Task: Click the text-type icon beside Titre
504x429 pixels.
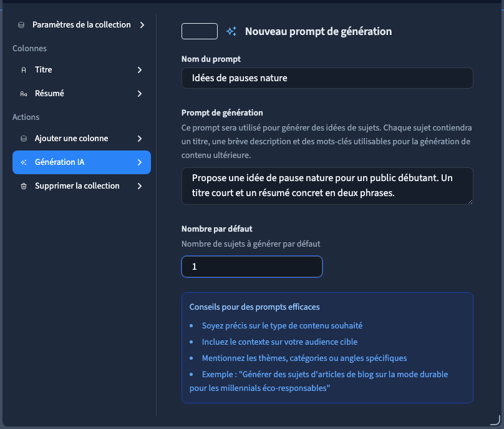Action: point(24,70)
